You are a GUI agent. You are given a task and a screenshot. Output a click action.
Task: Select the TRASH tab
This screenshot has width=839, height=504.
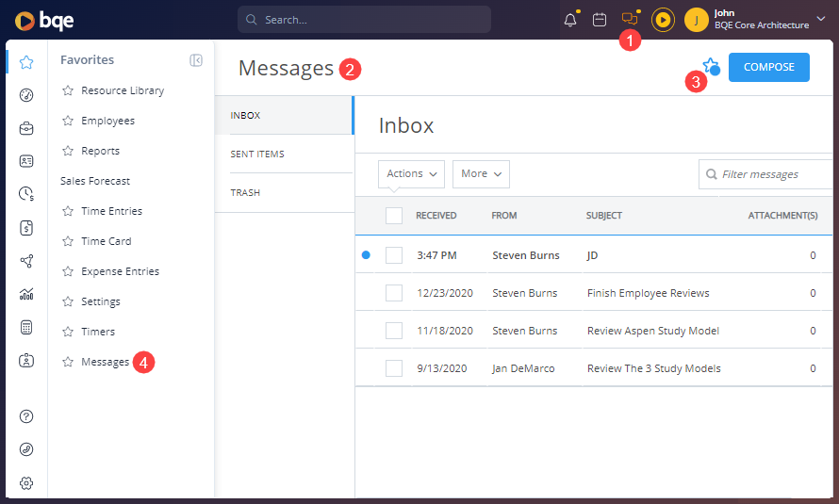[x=284, y=192]
